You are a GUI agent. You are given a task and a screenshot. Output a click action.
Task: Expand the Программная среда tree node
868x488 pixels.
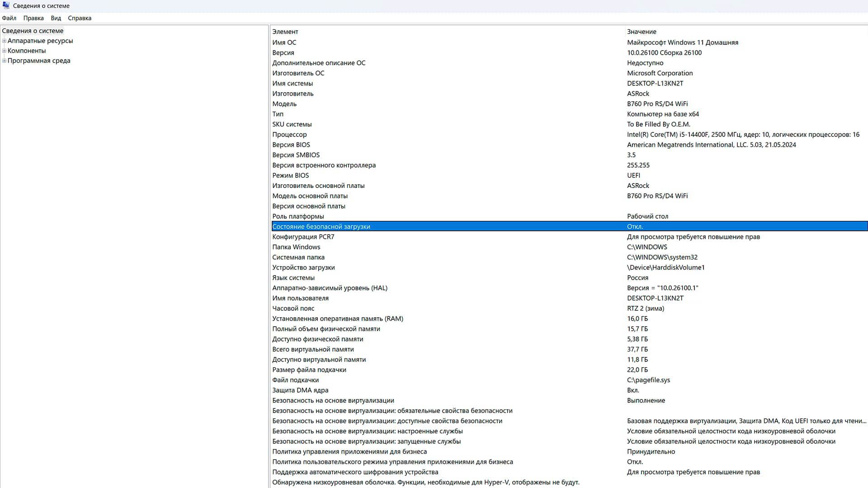click(4, 61)
